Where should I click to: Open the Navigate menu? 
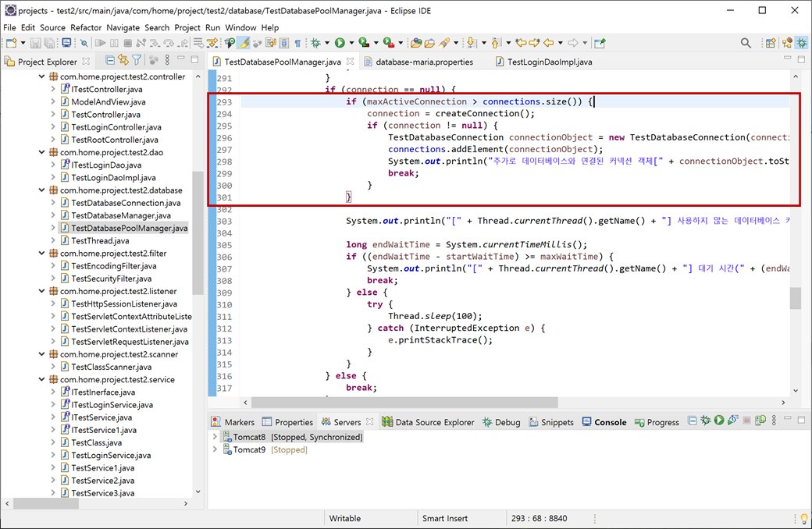(x=123, y=27)
